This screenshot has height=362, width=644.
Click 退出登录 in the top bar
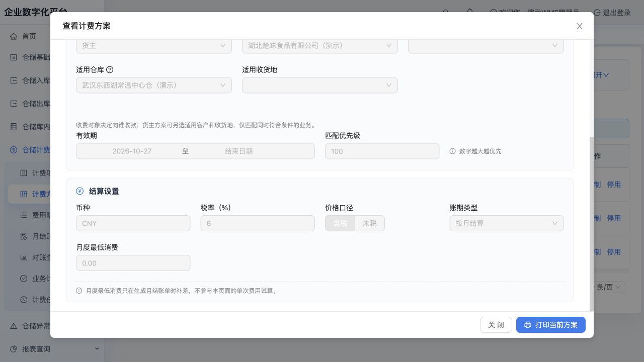pos(612,13)
